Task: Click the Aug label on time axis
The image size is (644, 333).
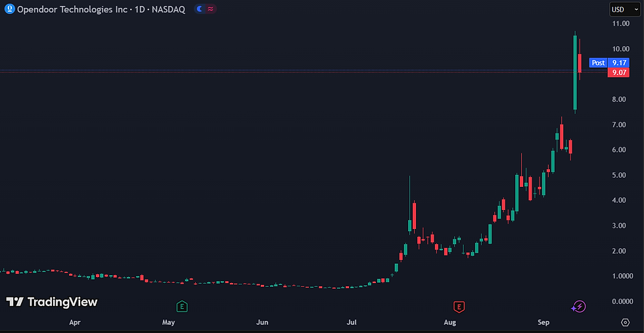Action: [x=451, y=322]
